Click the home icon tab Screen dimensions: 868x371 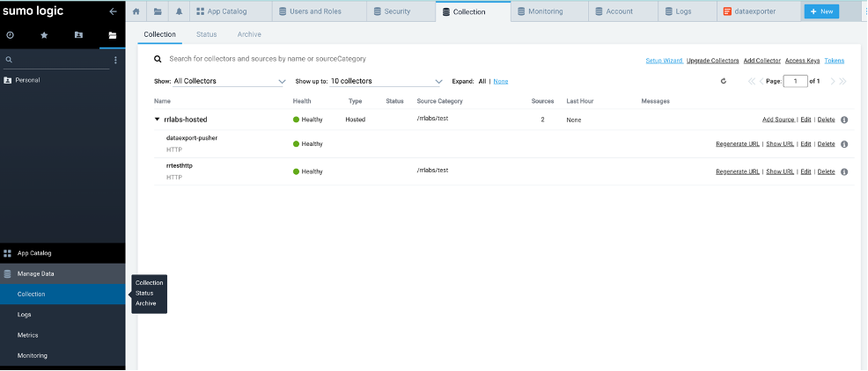click(136, 11)
